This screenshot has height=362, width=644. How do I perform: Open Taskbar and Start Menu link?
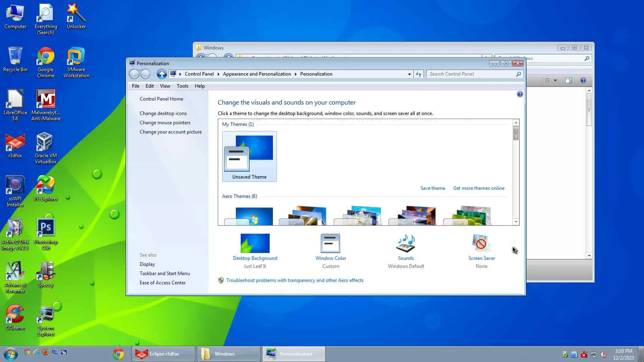(x=165, y=274)
